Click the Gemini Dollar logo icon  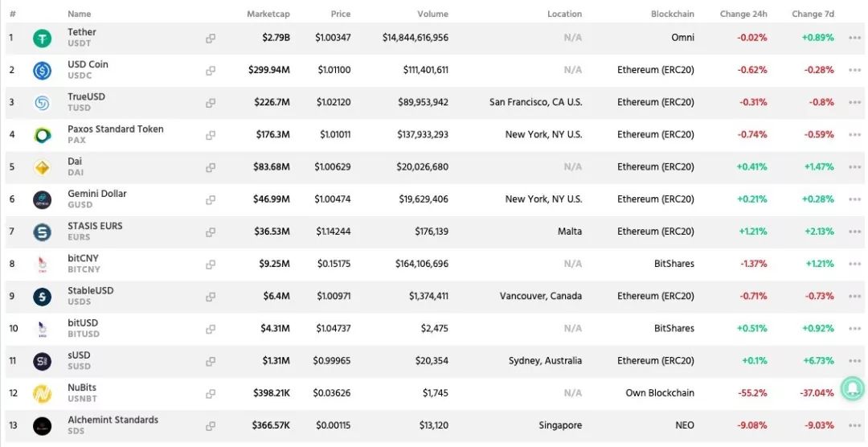[42, 199]
